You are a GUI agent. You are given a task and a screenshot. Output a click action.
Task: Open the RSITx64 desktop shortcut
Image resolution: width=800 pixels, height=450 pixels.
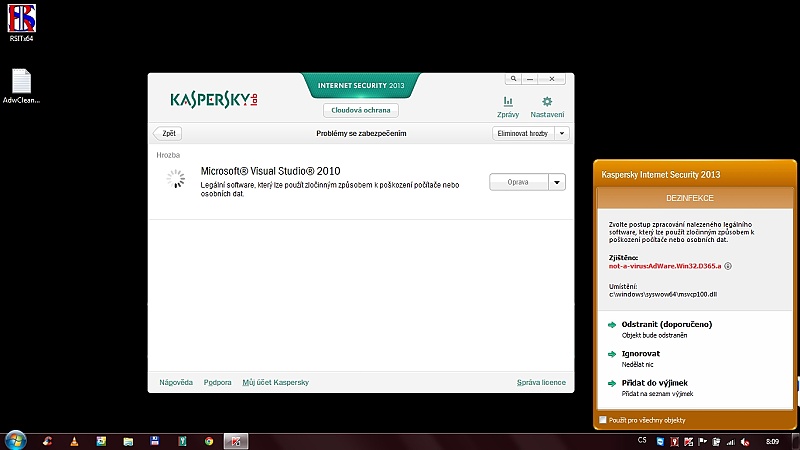[21, 22]
